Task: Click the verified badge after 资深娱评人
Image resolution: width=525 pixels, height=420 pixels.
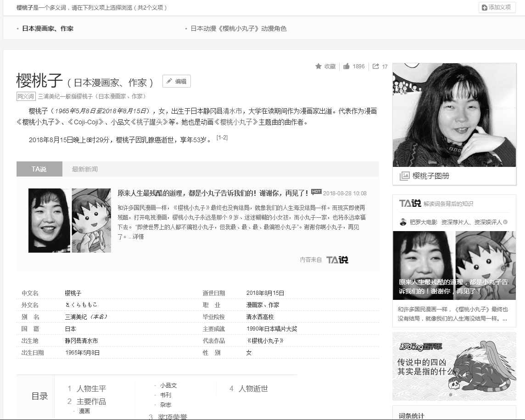Action: [x=505, y=222]
